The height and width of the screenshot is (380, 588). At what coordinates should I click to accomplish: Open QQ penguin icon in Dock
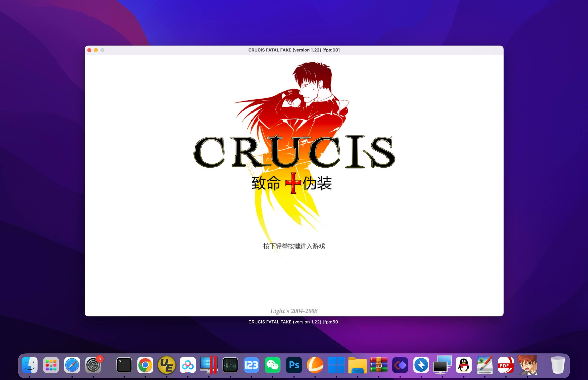464,365
